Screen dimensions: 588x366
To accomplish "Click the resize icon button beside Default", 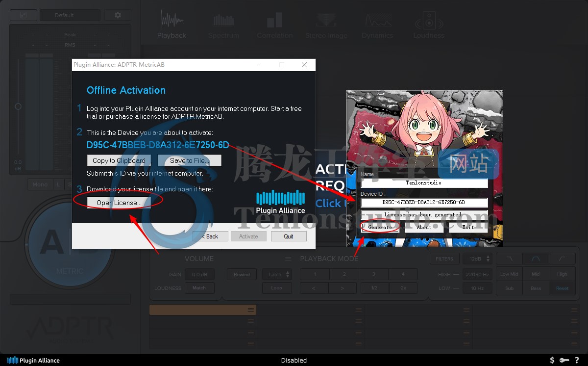I will pos(24,15).
